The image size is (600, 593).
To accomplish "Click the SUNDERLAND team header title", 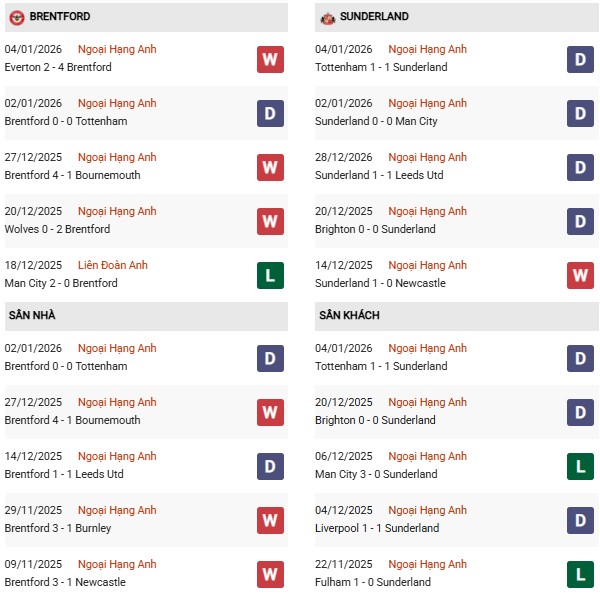I will (374, 17).
